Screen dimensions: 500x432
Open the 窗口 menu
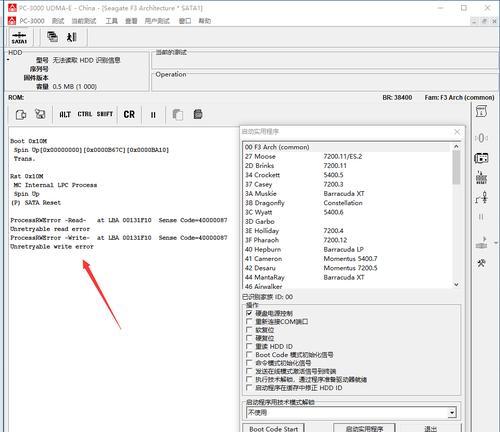[x=185, y=21]
